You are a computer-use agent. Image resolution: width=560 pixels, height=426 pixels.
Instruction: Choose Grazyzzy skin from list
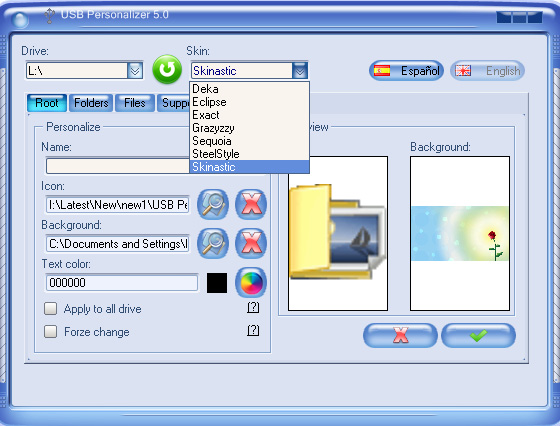249,128
